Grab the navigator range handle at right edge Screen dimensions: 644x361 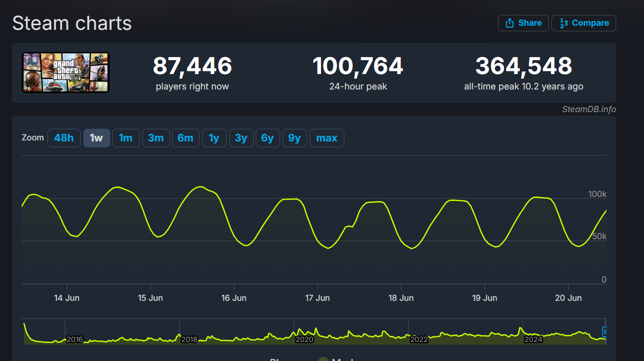(x=605, y=332)
